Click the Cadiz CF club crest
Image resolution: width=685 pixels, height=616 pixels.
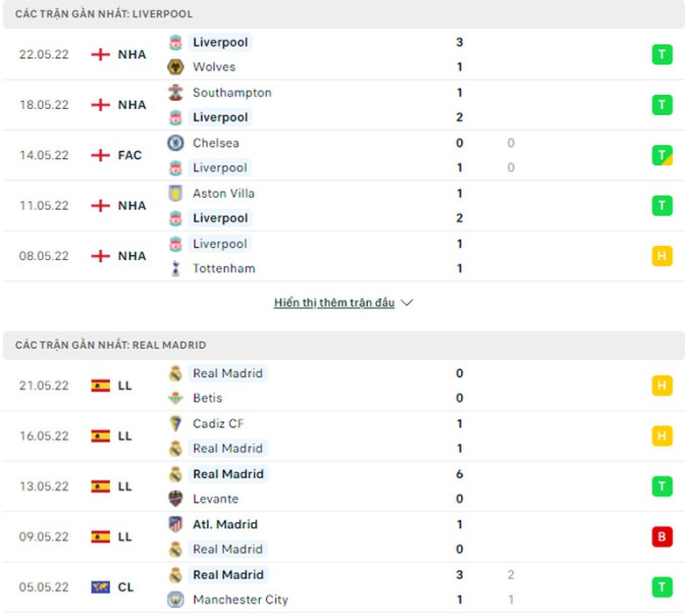point(176,424)
